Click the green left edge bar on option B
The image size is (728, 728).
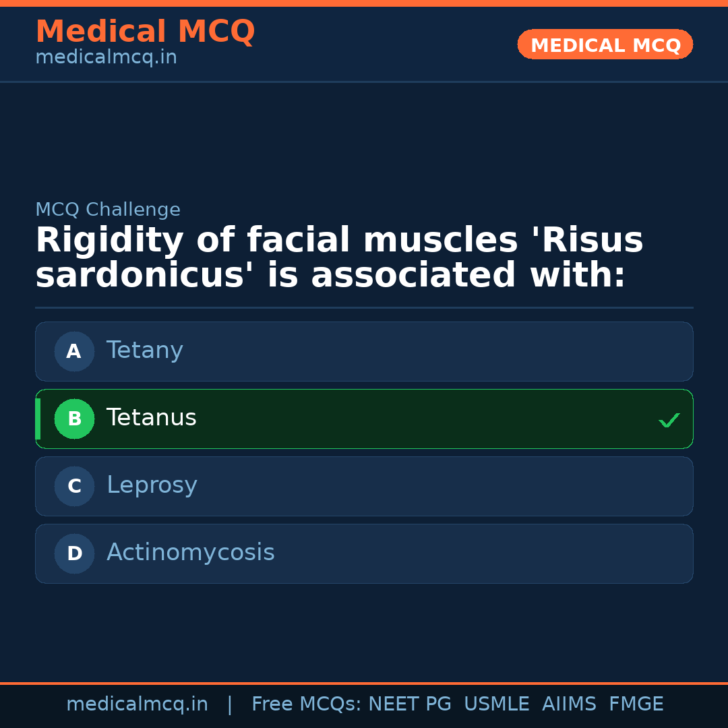pos(38,419)
